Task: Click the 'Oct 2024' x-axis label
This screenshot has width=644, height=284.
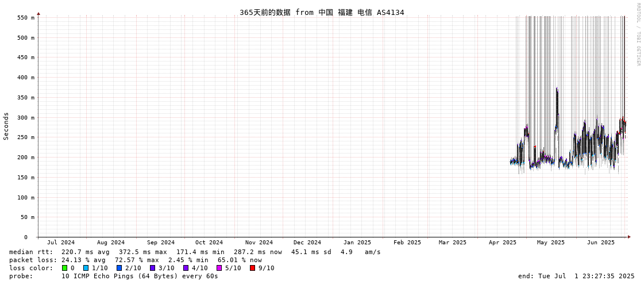Action: pyautogui.click(x=209, y=243)
